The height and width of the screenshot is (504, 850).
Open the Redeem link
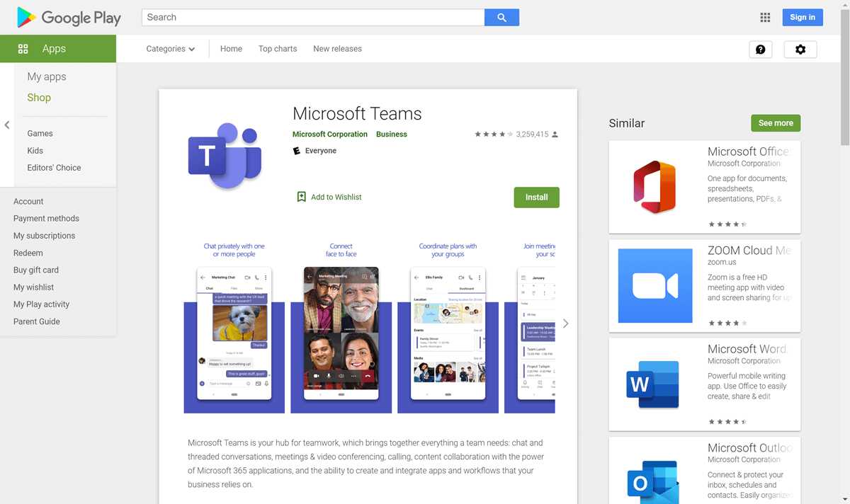coord(28,253)
